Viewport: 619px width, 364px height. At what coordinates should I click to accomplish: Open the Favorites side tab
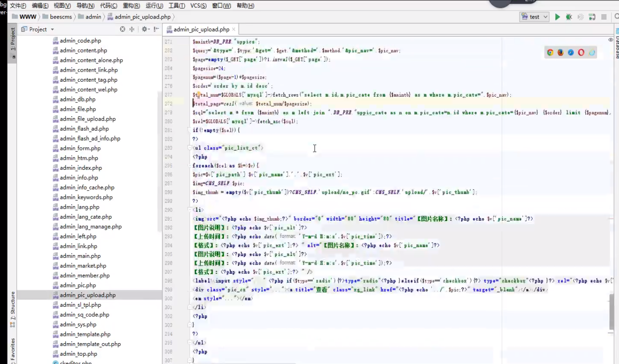[x=13, y=350]
